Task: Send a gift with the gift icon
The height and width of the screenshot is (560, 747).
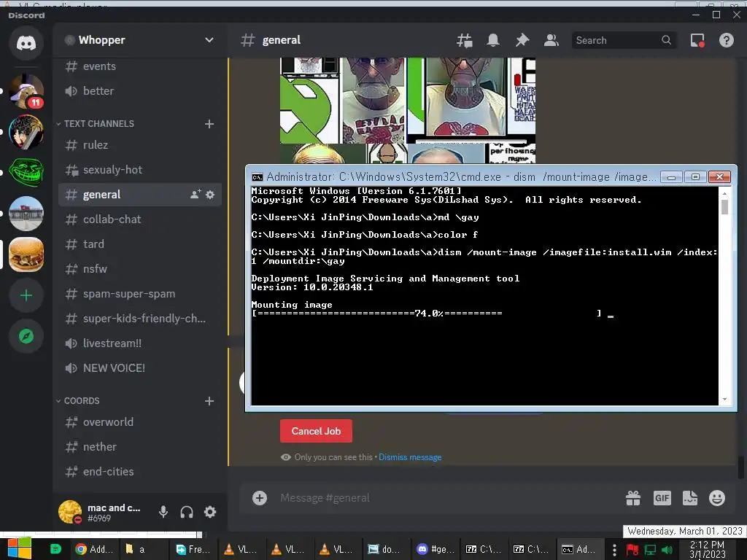Action: point(633,498)
